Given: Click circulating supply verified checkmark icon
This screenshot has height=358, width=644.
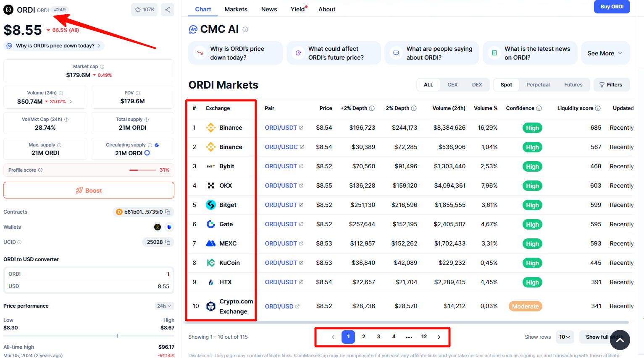Looking at the screenshot, I should (x=157, y=145).
